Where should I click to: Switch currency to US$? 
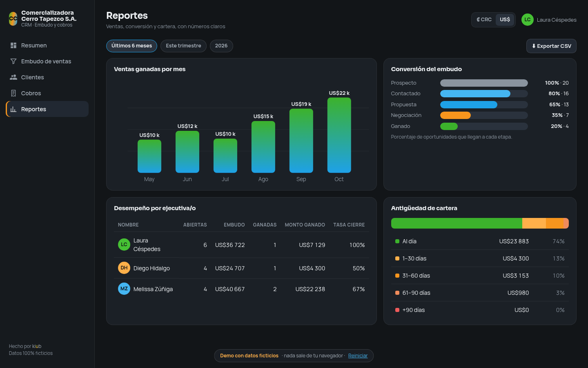505,20
